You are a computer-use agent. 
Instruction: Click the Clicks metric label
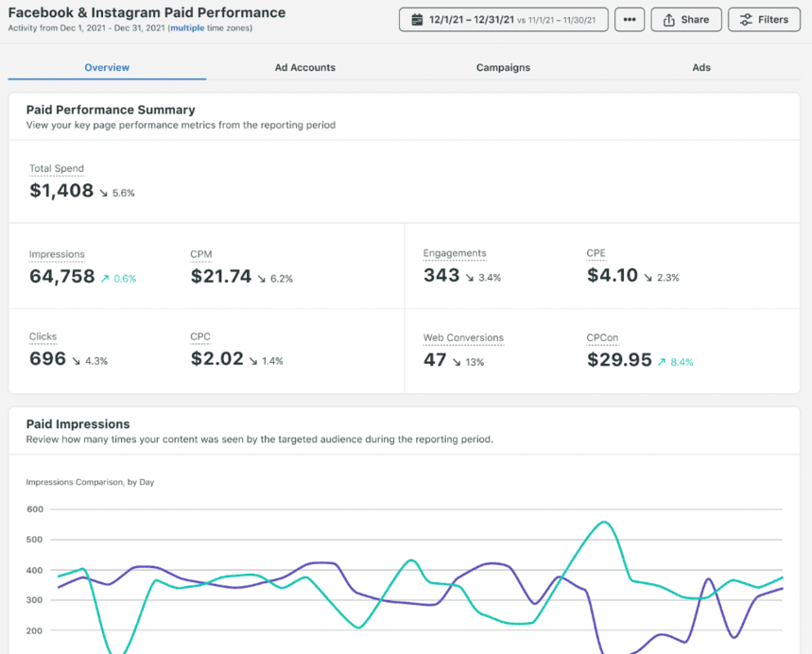click(41, 336)
